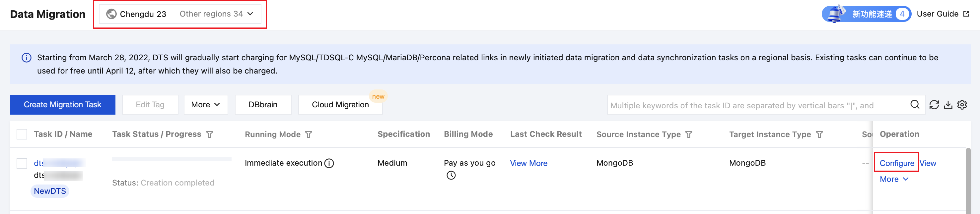The height and width of the screenshot is (214, 980).
Task: Click the Configure link for the task
Action: click(896, 163)
